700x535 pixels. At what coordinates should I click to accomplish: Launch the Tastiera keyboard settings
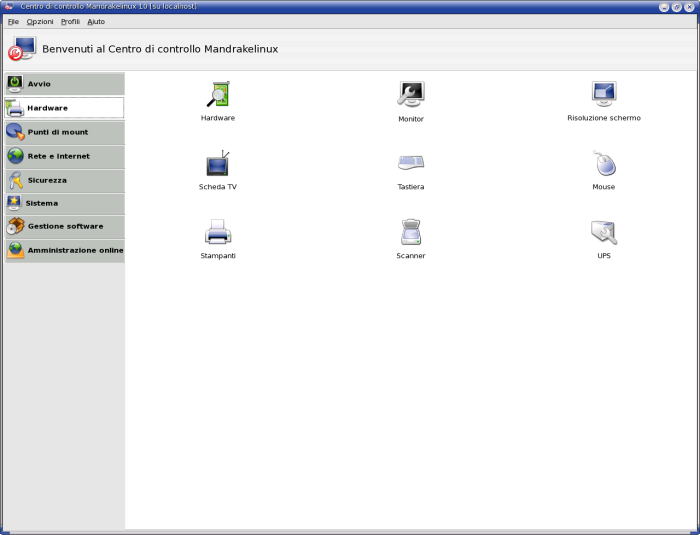411,163
